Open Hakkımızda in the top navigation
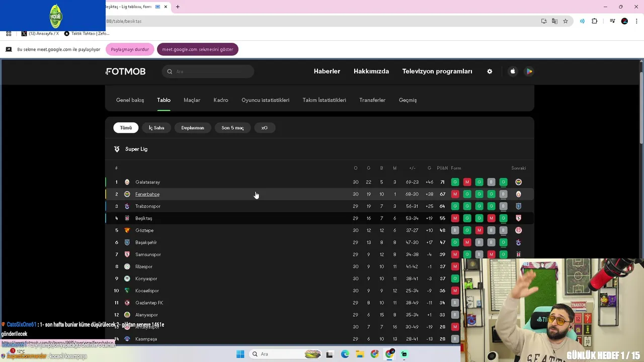 coord(371,71)
